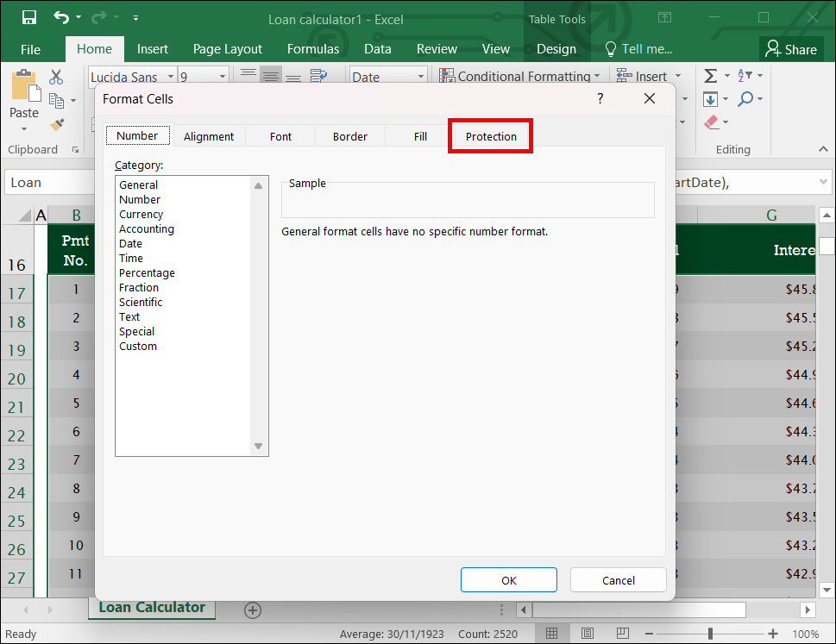836x644 pixels.
Task: Switch to the Protection tab
Action: [491, 136]
